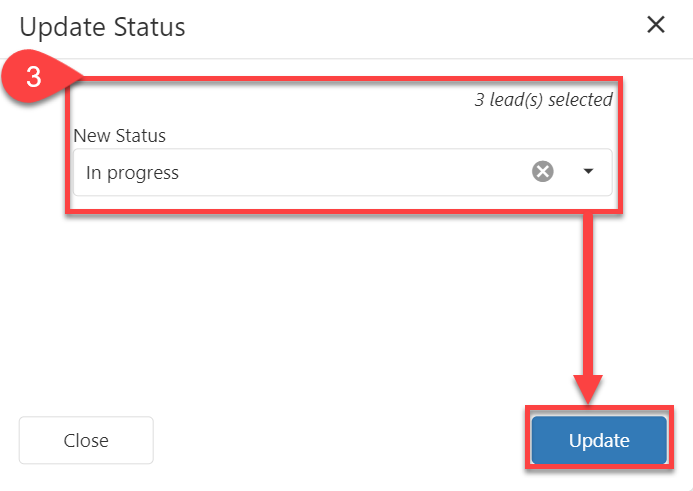Click the dialog header bar area

click(400, 27)
